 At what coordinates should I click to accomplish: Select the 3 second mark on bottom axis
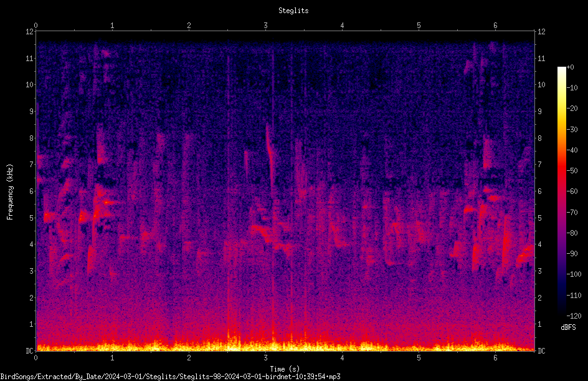tap(265, 358)
